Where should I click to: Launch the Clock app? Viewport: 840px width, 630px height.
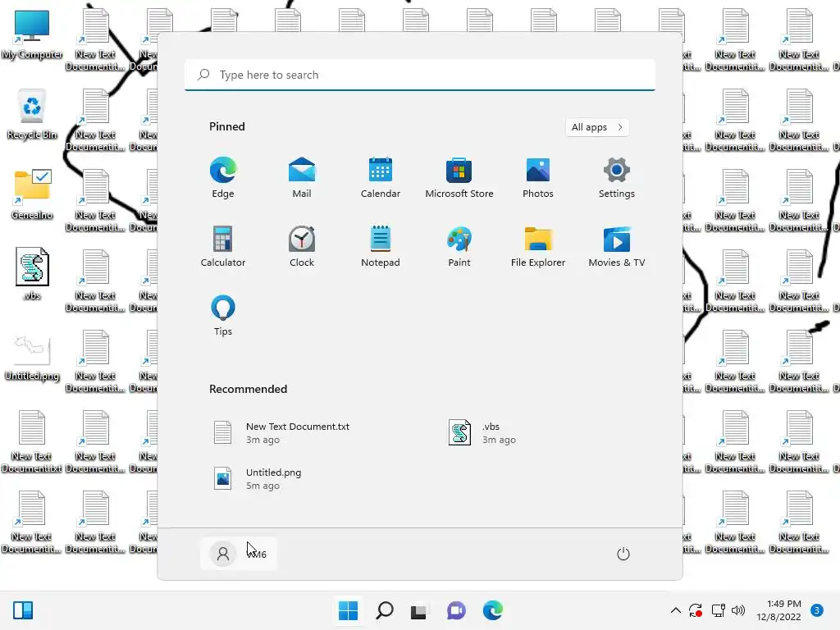[x=302, y=246]
